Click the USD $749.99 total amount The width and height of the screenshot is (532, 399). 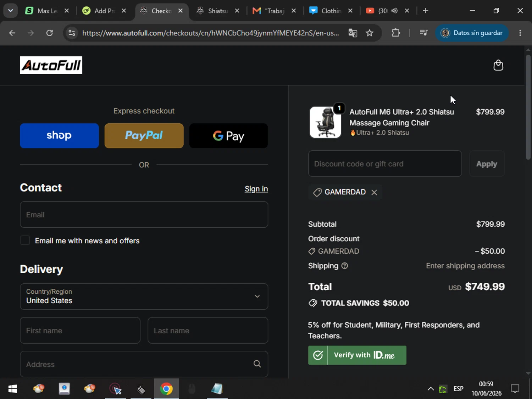(476, 287)
